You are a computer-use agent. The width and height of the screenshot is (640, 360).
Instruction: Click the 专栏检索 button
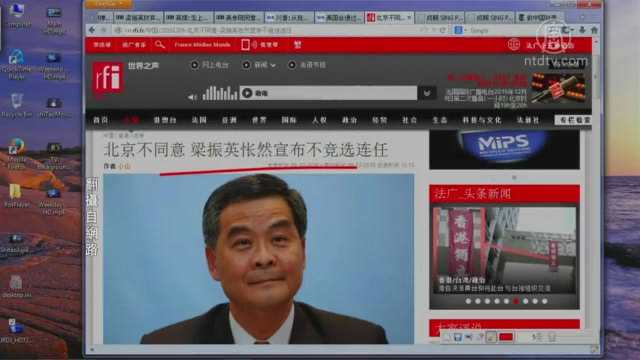pyautogui.click(x=573, y=120)
